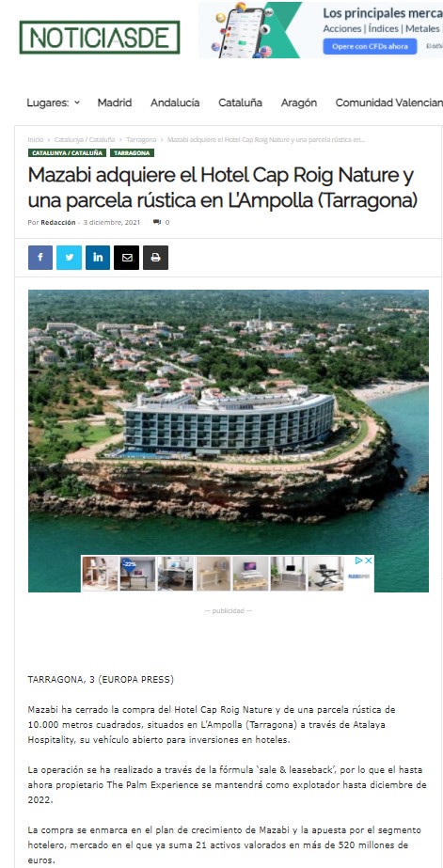The width and height of the screenshot is (443, 868).
Task: Close the desk ad with X icon
Action: coord(369,560)
